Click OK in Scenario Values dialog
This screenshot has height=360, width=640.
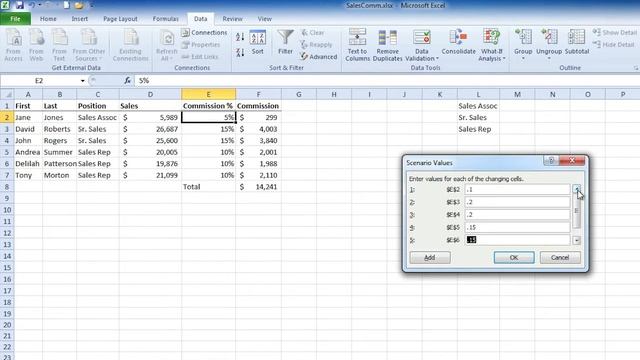[514, 258]
